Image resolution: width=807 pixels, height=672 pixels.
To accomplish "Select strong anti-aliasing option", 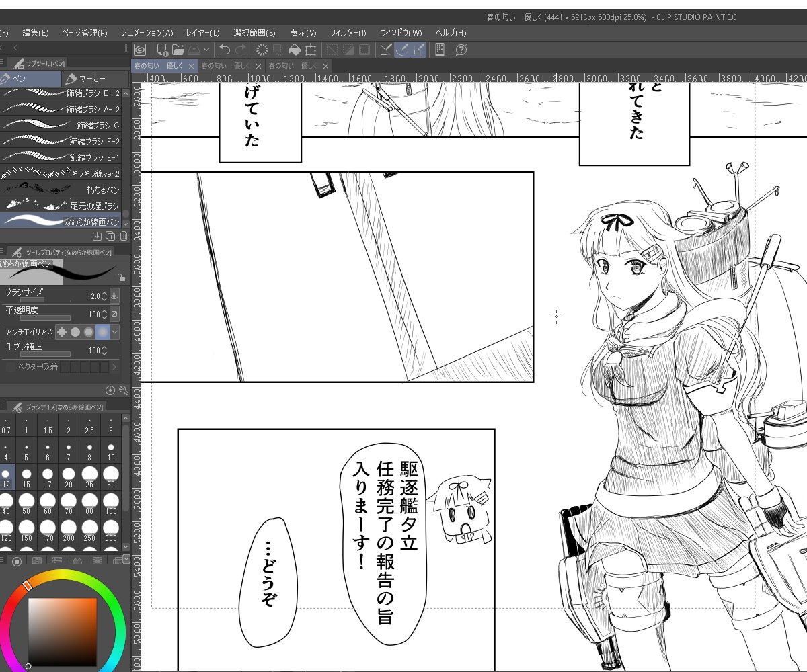I will (x=102, y=332).
